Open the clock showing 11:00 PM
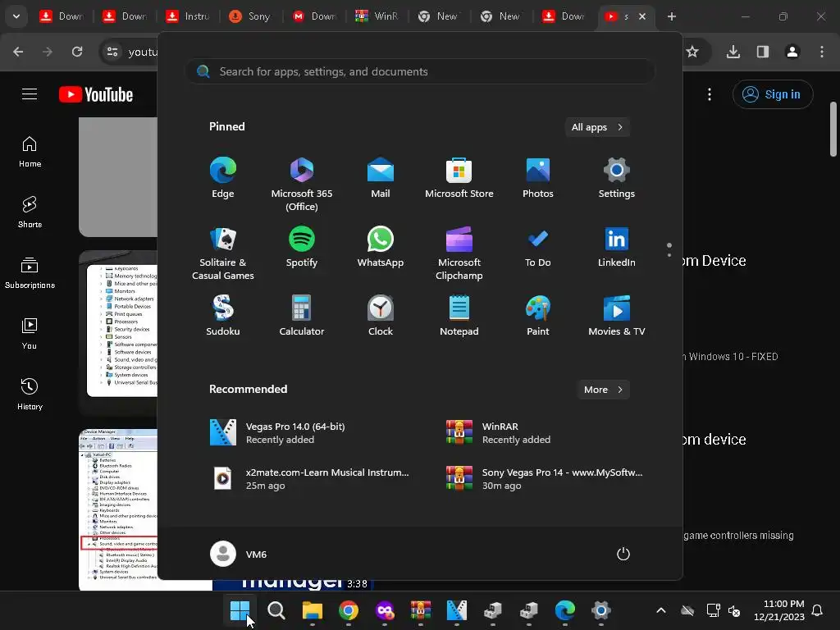This screenshot has width=840, height=630. [x=779, y=610]
